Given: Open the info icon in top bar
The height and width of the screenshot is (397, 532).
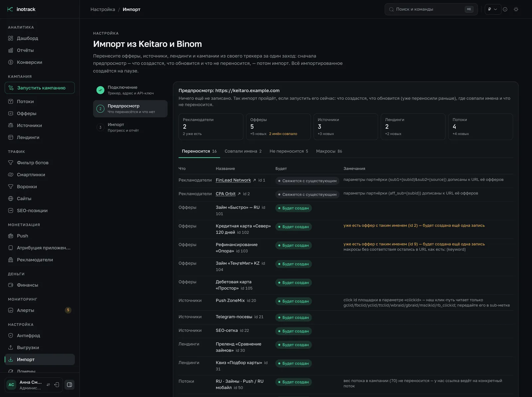Looking at the screenshot, I should pyautogui.click(x=505, y=9).
